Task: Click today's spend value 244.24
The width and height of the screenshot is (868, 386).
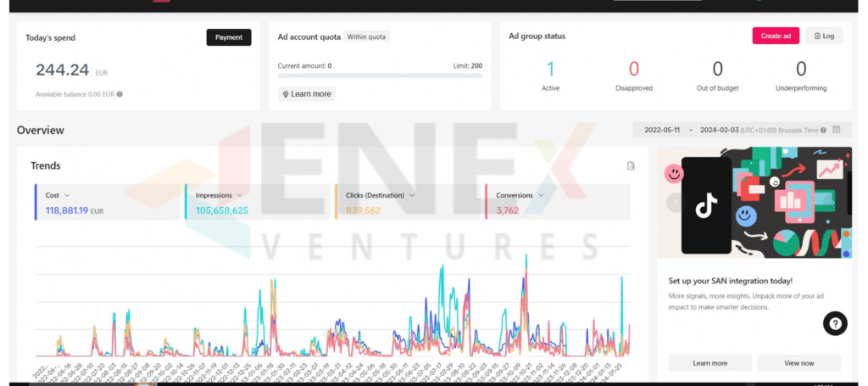Action: (x=62, y=70)
